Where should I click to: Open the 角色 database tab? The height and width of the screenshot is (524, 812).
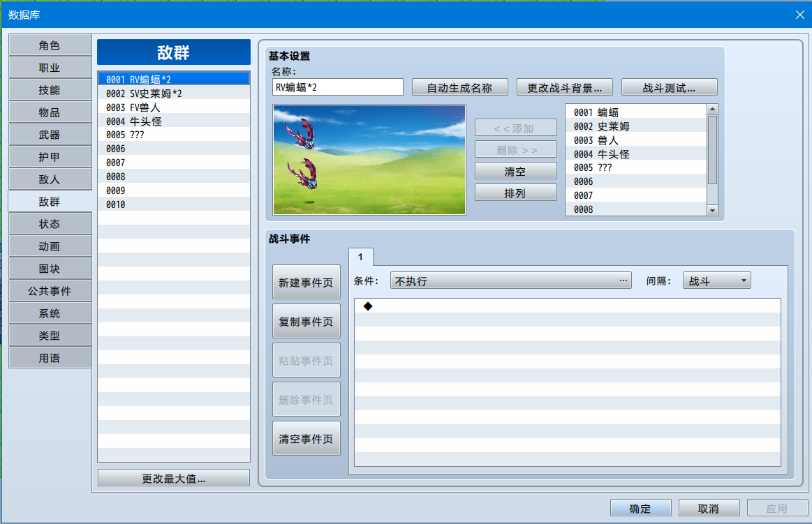pos(50,45)
